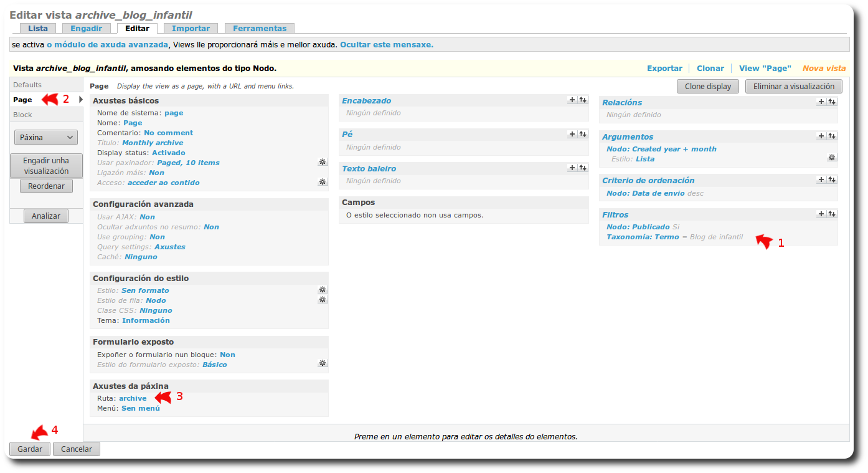Open the Exportar link
The height and width of the screenshot is (473, 868).
point(666,68)
